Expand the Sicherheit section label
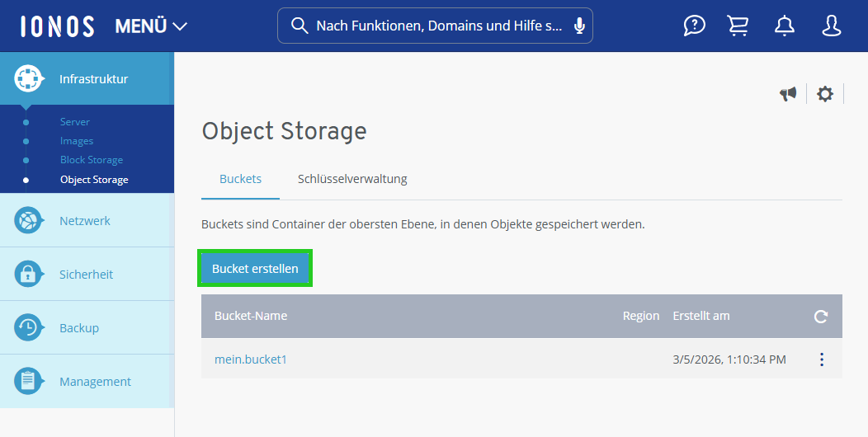This screenshot has width=868, height=437. click(x=86, y=275)
